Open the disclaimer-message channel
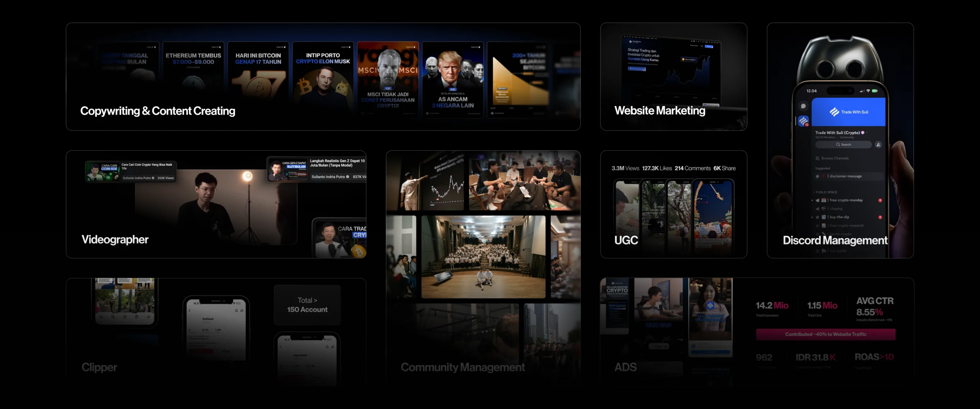Image resolution: width=980 pixels, height=409 pixels. click(845, 176)
